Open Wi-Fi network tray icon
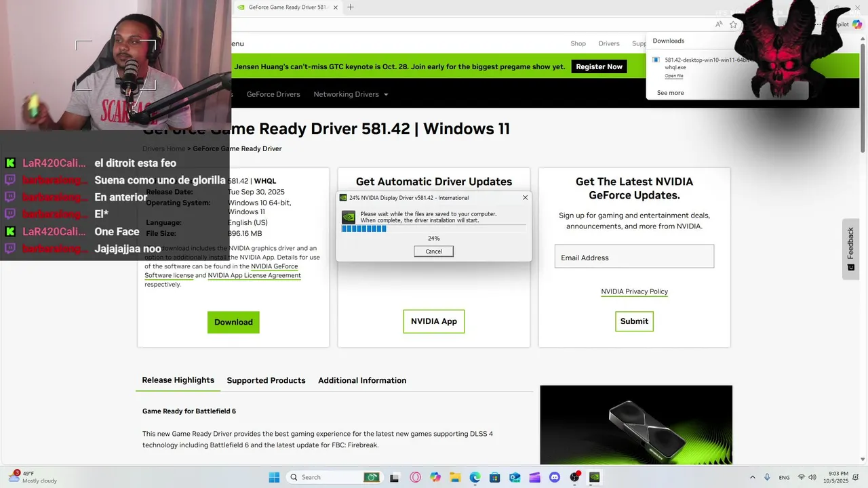The height and width of the screenshot is (488, 868). 802,477
